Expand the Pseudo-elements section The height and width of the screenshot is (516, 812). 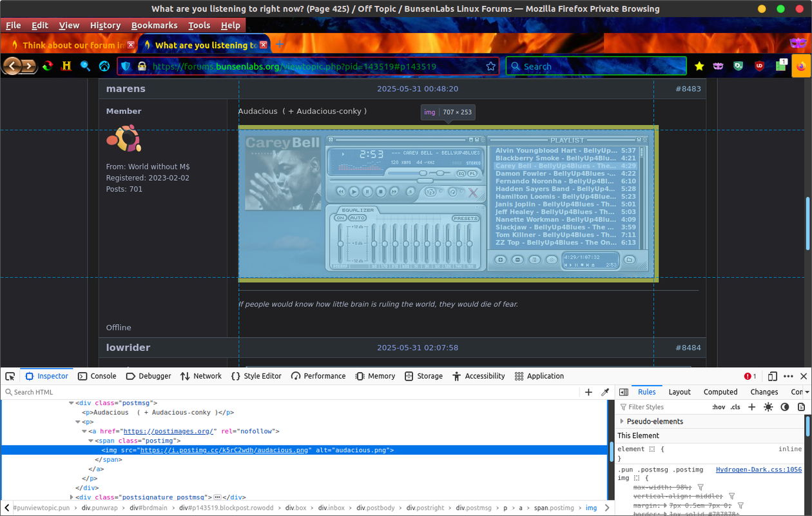coord(622,421)
